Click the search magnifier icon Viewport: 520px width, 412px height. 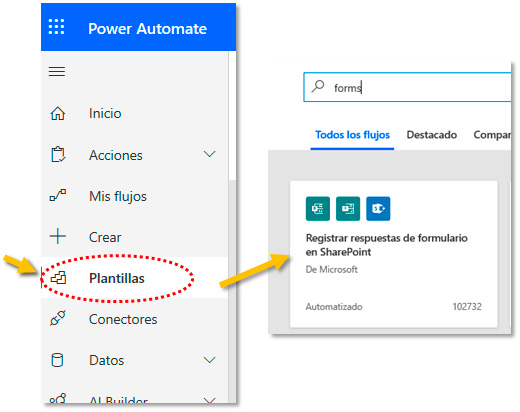click(x=318, y=86)
